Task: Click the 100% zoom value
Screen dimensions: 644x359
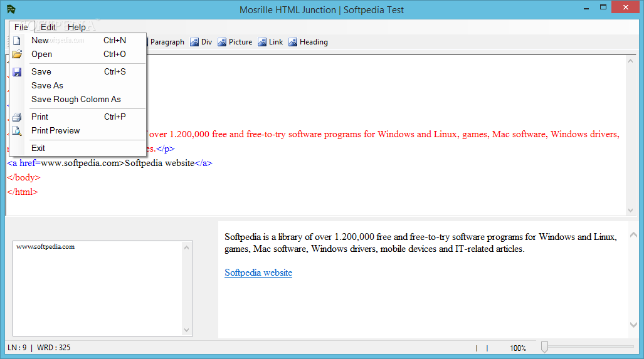Action: pyautogui.click(x=518, y=348)
